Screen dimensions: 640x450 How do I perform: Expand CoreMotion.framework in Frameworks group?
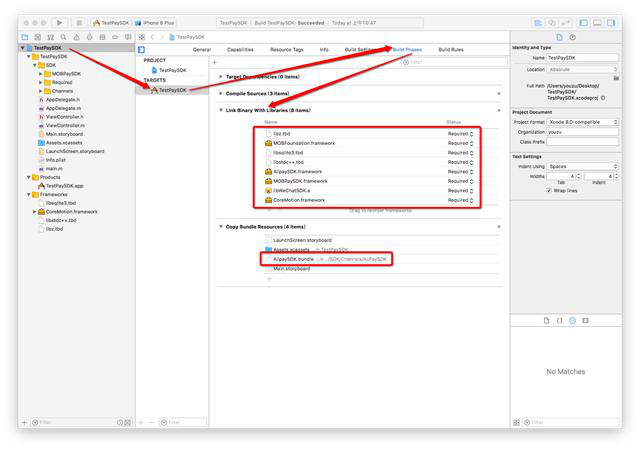coord(35,212)
